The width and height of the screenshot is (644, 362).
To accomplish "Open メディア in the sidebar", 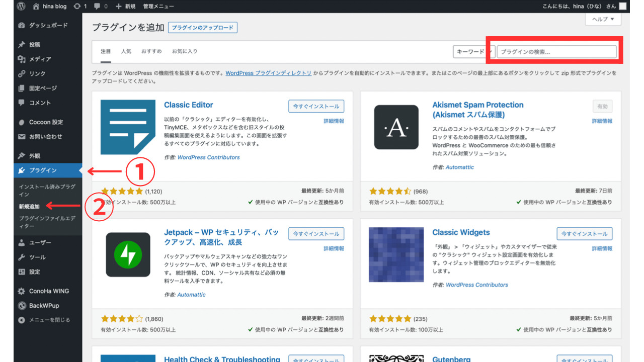I will (48, 59).
